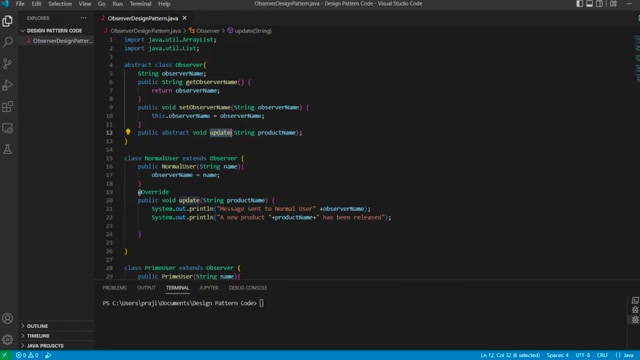
Task: Open Explorer more actions ellipsis
Action: coord(84,18)
